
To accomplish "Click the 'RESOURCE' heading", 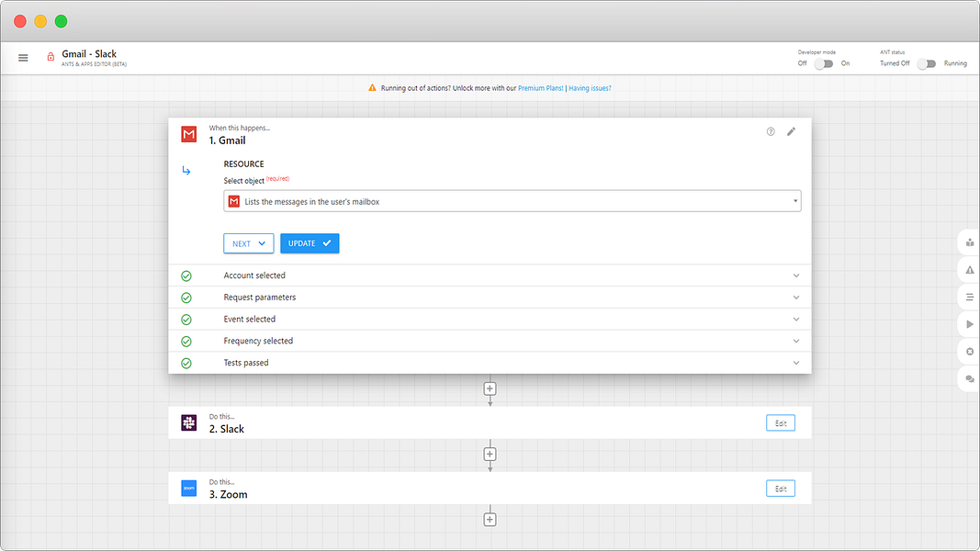I will (243, 163).
